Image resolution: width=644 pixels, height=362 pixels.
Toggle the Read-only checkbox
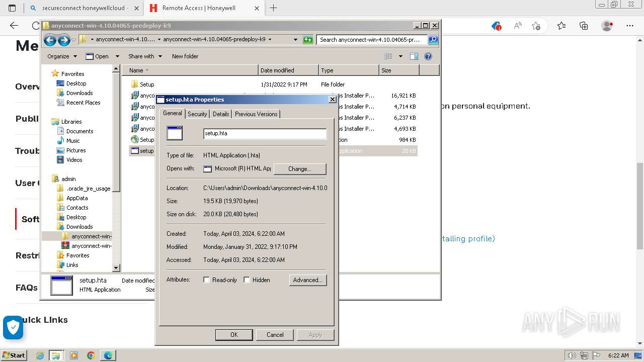coord(206,280)
